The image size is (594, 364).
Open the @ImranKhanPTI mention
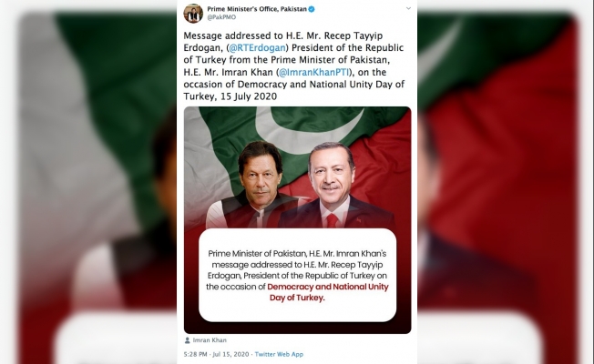coord(314,72)
